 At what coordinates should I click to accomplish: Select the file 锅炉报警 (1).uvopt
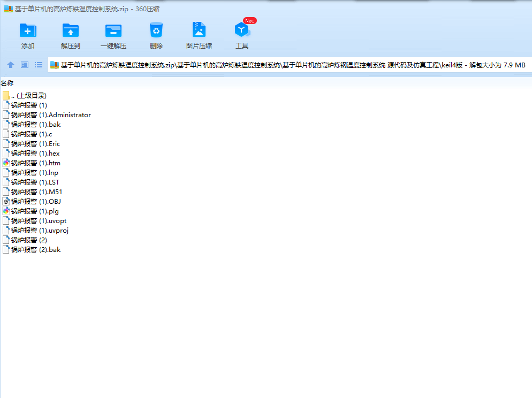coord(34,221)
